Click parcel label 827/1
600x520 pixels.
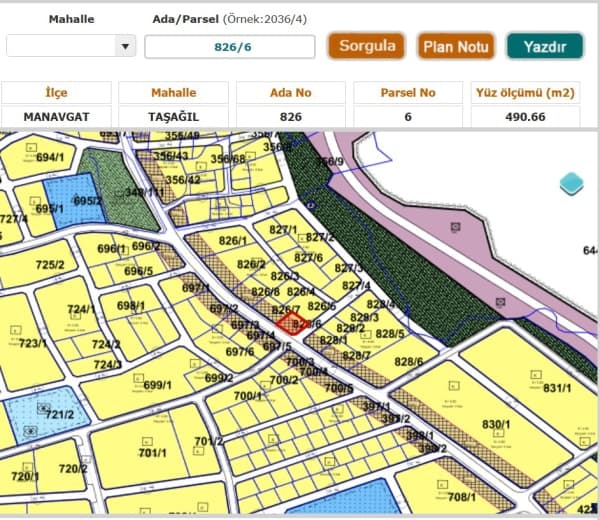click(283, 229)
